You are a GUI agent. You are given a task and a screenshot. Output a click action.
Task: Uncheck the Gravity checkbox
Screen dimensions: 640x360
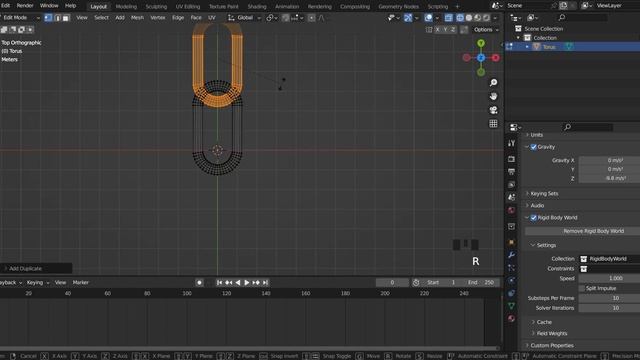coord(533,147)
